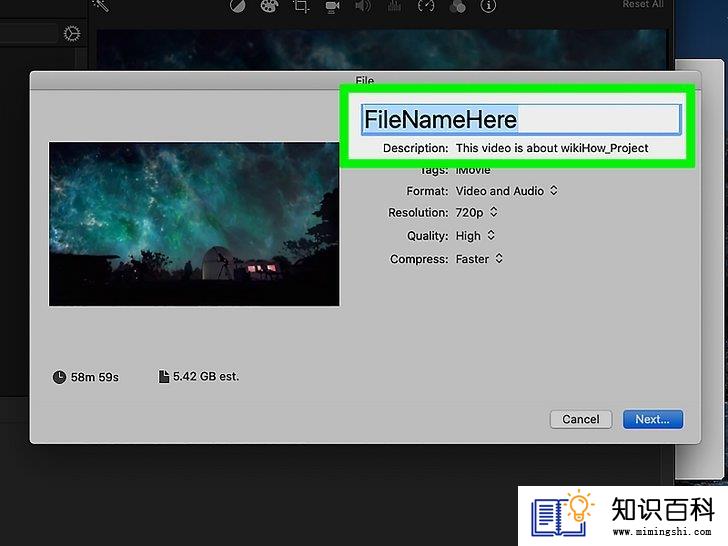The image size is (728, 546).
Task: Open the speed gauge tool
Action: 426,6
